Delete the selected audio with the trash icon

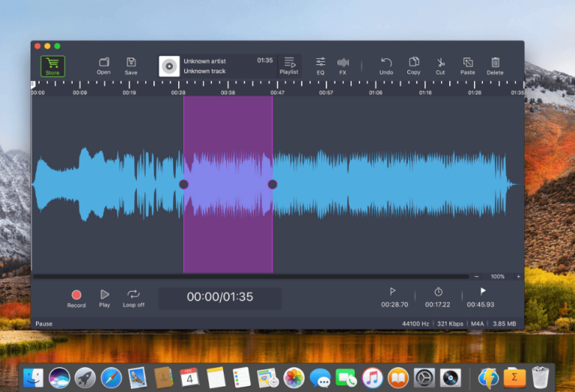tap(495, 66)
